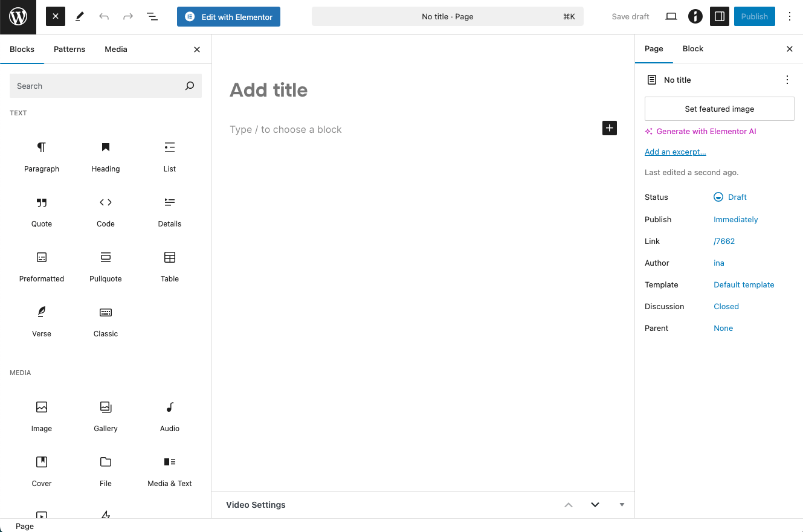This screenshot has width=803, height=532.
Task: Open the Document Overview list view
Action: click(152, 17)
